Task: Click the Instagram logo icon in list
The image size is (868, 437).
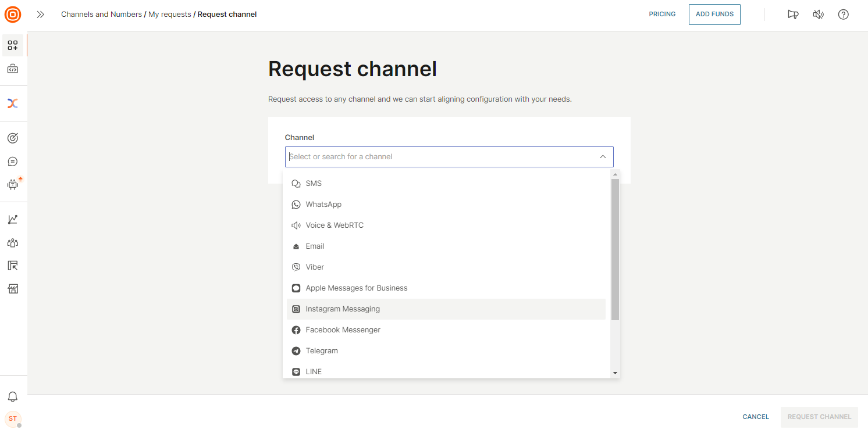Action: point(296,309)
